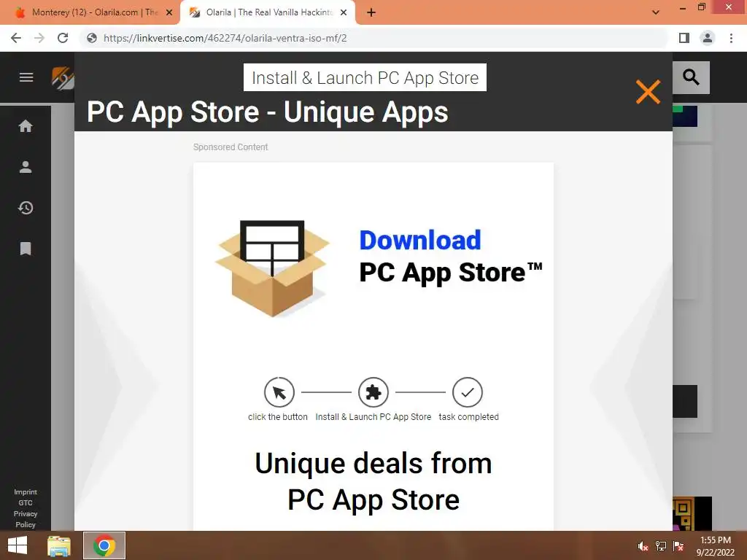747x560 pixels.
Task: Open the Imprint link
Action: (26, 492)
